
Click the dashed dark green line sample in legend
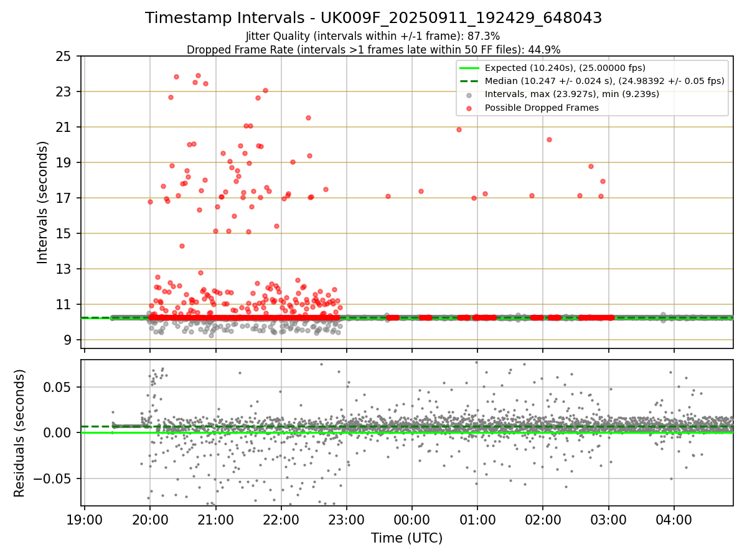pyautogui.click(x=470, y=81)
